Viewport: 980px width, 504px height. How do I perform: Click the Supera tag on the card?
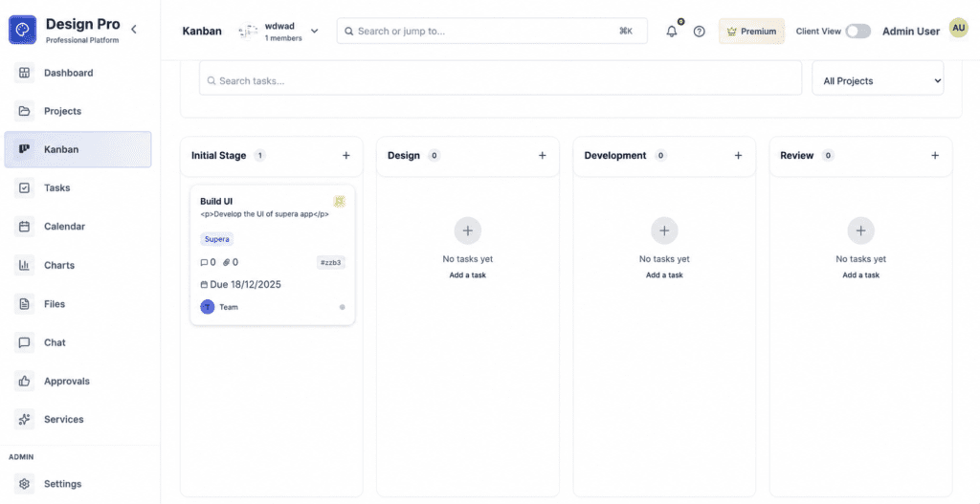pos(217,238)
